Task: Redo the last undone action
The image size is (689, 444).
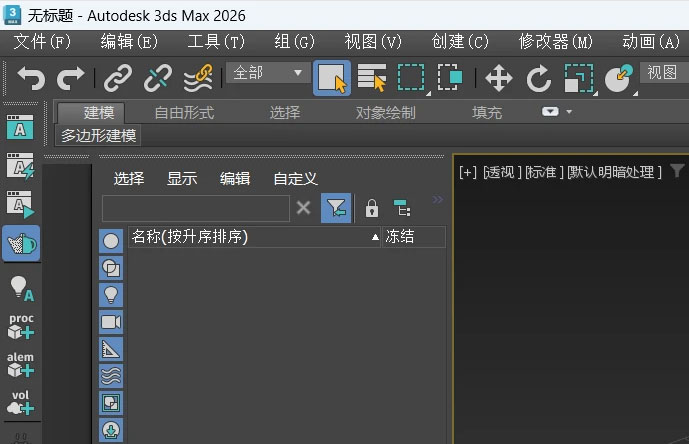Action: pyautogui.click(x=71, y=78)
